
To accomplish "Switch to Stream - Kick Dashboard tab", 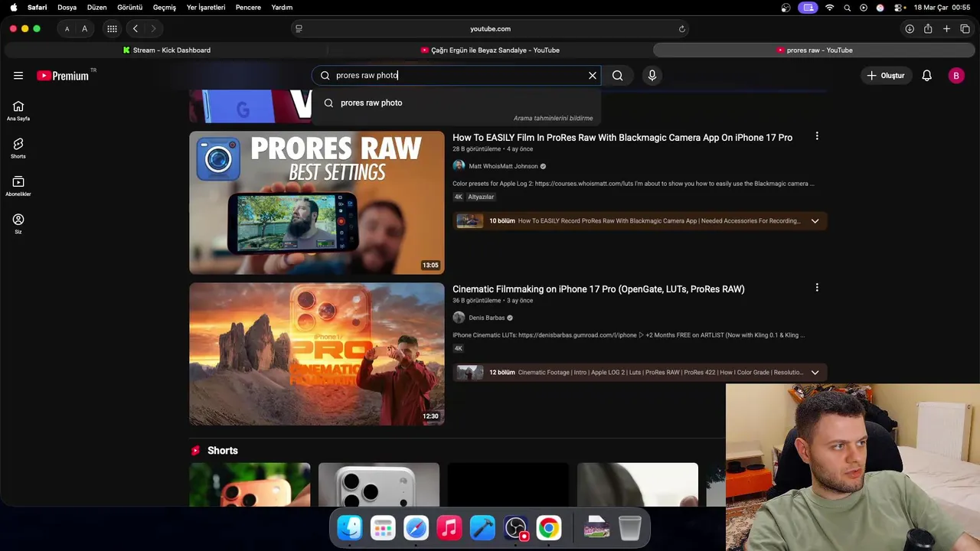I will tap(167, 51).
